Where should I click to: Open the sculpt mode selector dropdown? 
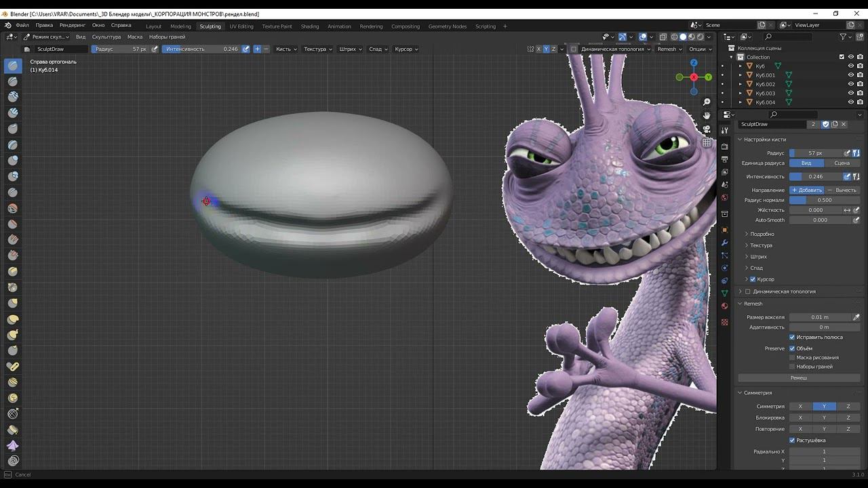coord(47,37)
